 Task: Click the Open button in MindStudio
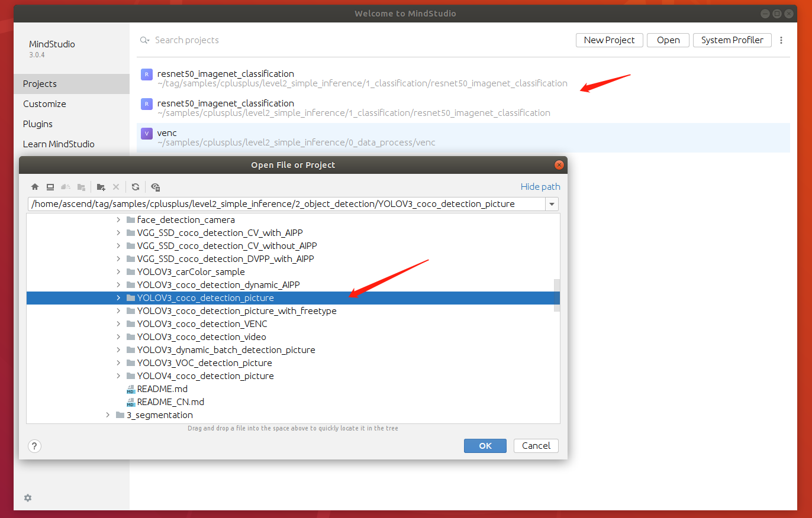668,40
